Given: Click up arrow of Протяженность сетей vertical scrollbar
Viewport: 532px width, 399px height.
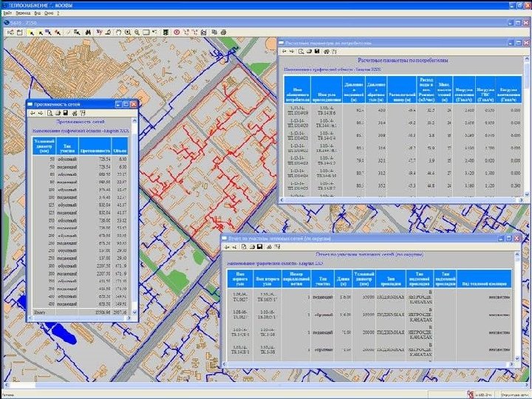Looking at the screenshot, I should click(x=134, y=120).
